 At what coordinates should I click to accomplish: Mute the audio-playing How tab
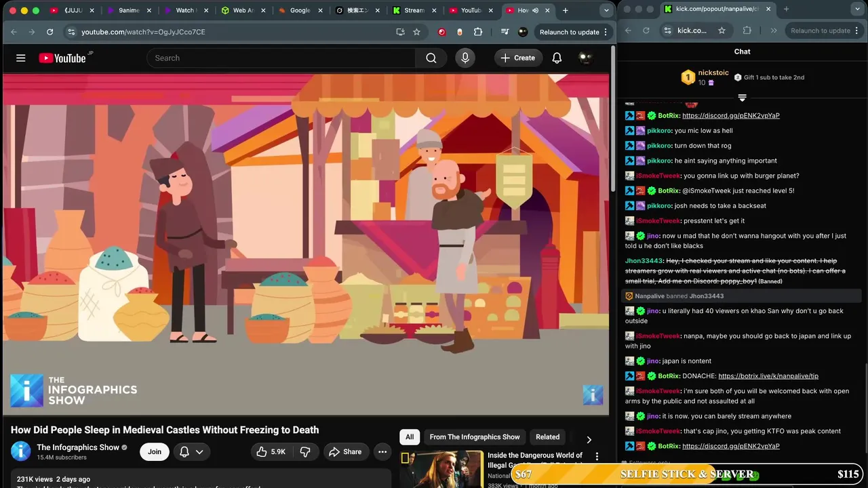click(536, 10)
